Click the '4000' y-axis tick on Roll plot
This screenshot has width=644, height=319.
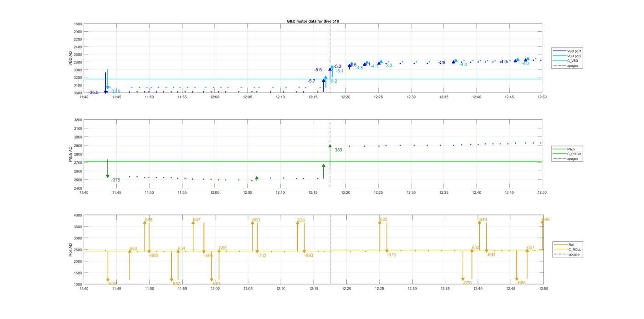[x=78, y=215]
